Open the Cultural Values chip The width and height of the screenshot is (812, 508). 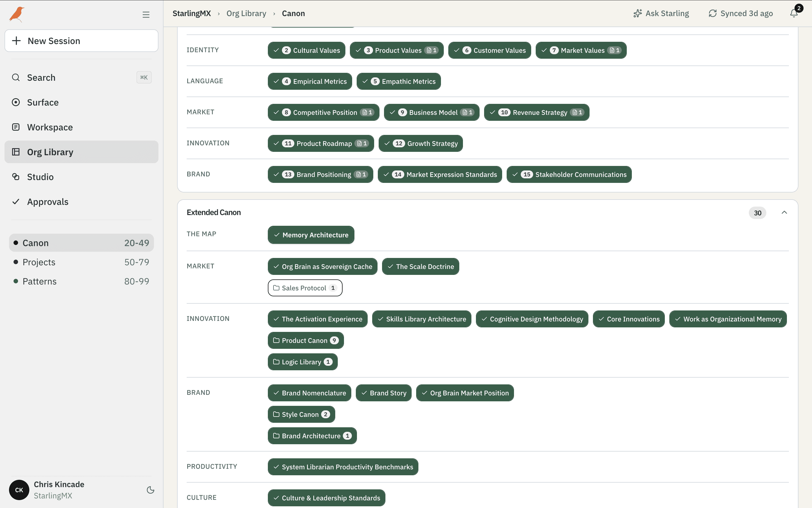coord(306,51)
